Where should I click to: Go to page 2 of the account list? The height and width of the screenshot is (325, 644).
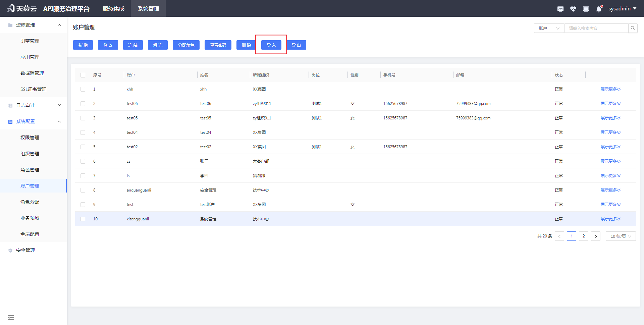click(x=583, y=236)
